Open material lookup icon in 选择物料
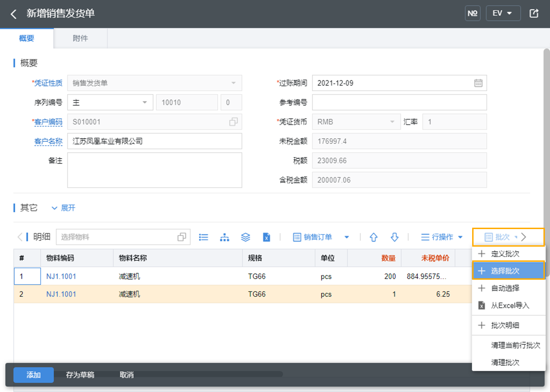Viewport: 550px width, 392px height. click(x=182, y=237)
